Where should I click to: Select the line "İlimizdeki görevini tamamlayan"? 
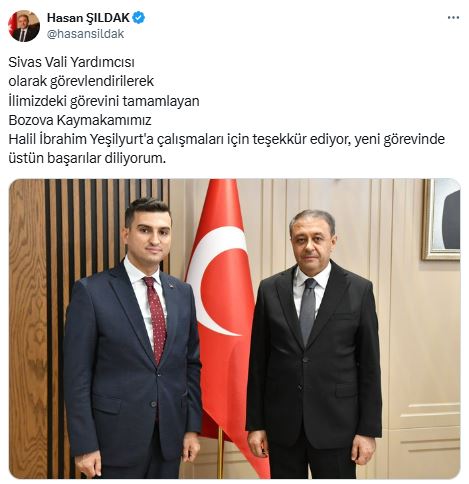click(x=104, y=101)
